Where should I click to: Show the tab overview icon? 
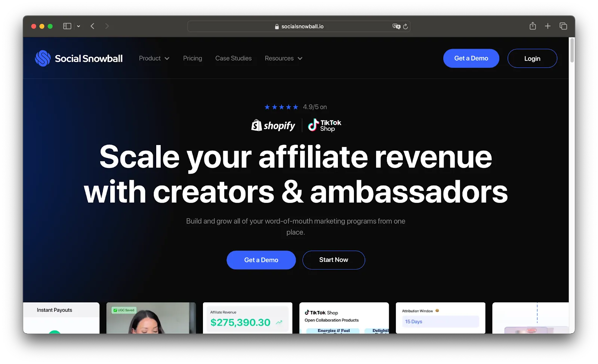click(x=563, y=26)
